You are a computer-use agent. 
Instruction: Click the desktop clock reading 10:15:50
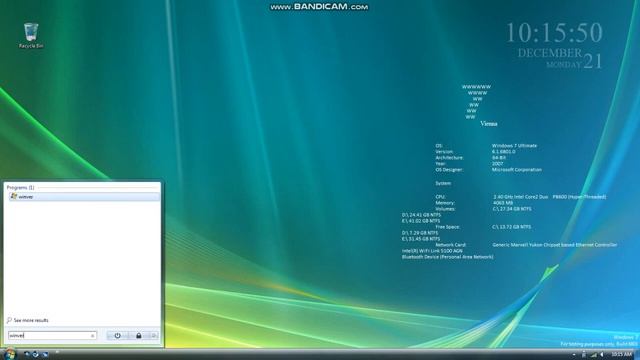[x=554, y=33]
